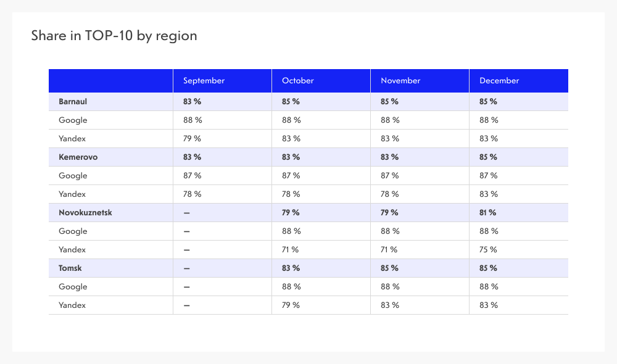Click Kemerovo Google September 87 % cell
This screenshot has height=364, width=617.
(x=193, y=176)
